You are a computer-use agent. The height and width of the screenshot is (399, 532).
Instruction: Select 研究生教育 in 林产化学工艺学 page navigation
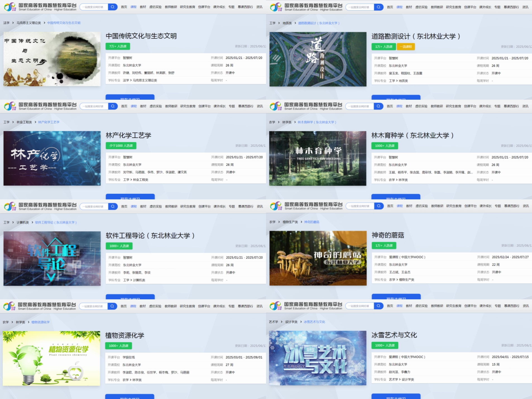188,106
